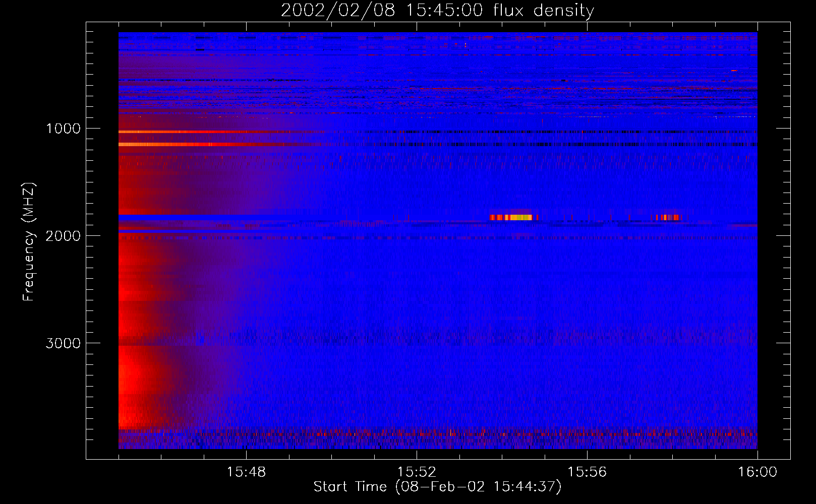This screenshot has height=504, width=816.
Task: Click the '15:48' time tick label
Action: (246, 472)
